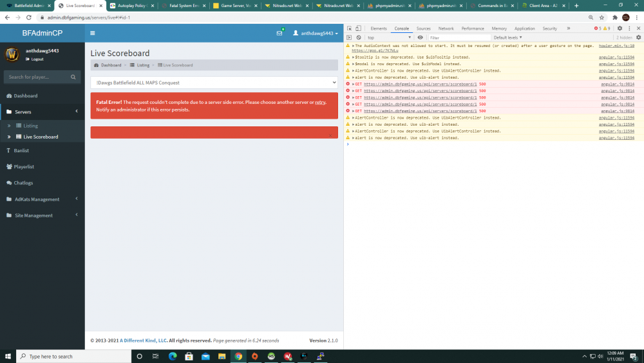The width and height of the screenshot is (644, 363).
Task: Show the console sidebar panel
Action: pyautogui.click(x=349, y=38)
